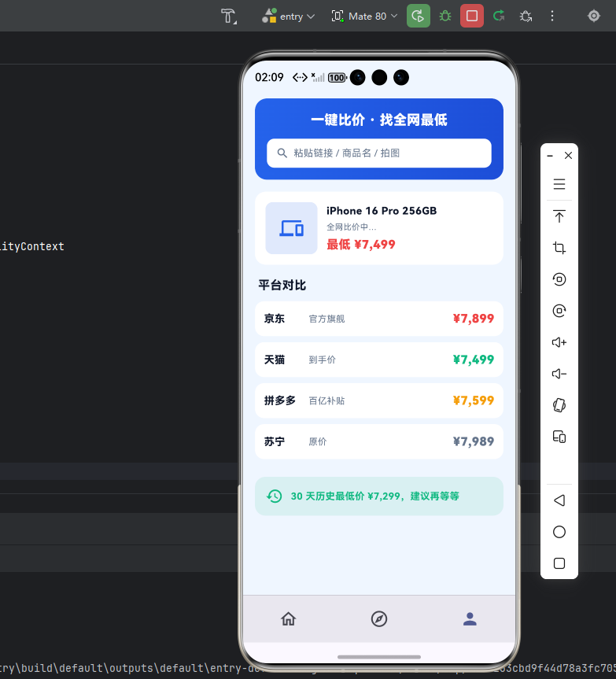Select the 苏宁 原价 price row
Viewport: 616px width, 679px height.
pos(378,441)
